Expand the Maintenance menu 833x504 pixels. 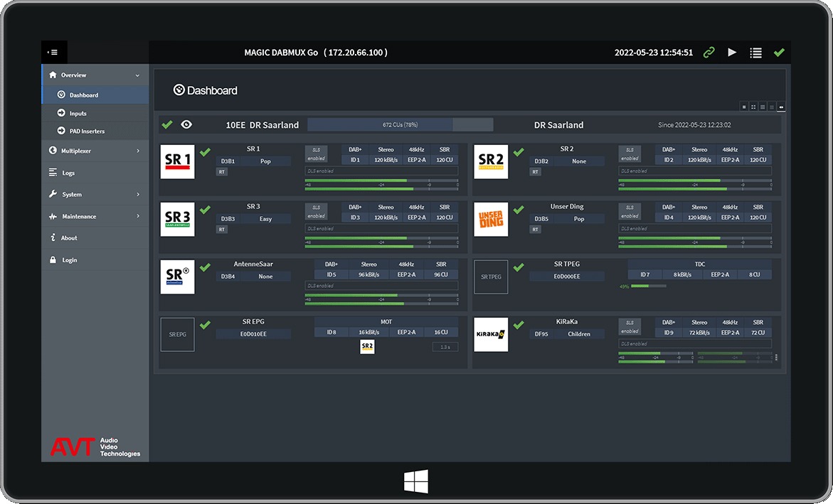pyautogui.click(x=137, y=216)
